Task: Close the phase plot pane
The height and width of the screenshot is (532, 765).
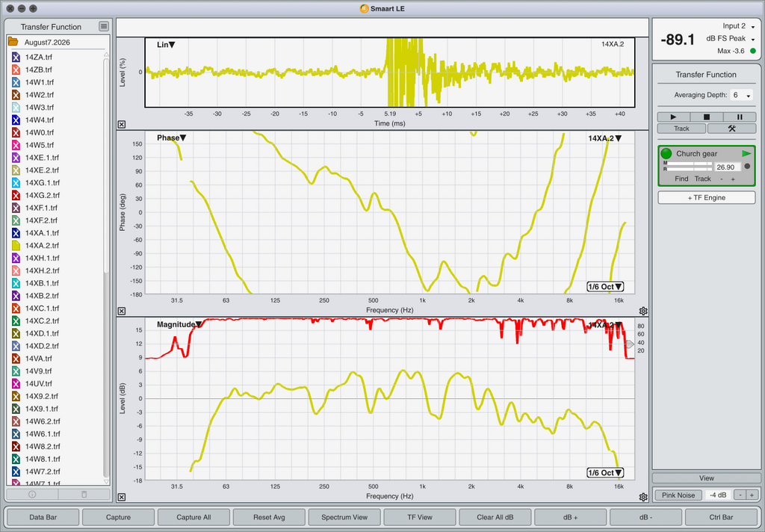Action: (122, 311)
